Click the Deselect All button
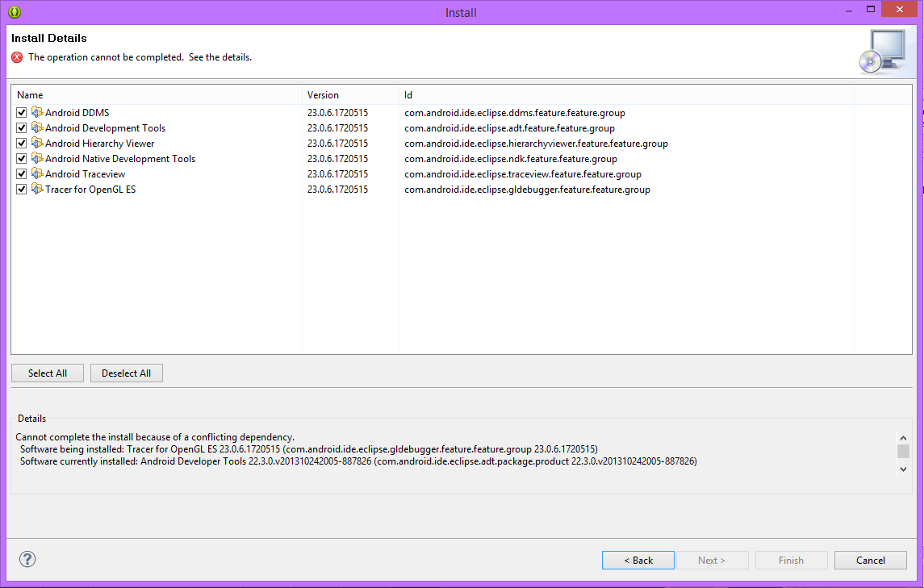924x588 pixels. click(x=126, y=373)
